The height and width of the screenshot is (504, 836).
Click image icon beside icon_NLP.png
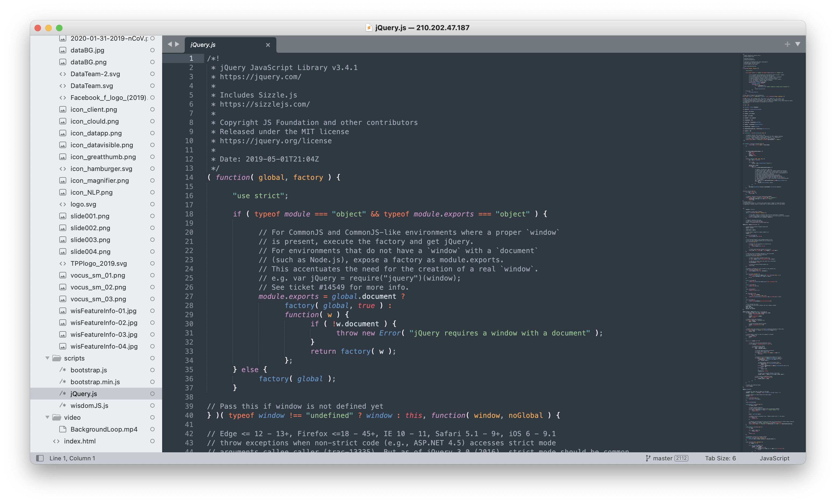coord(63,192)
